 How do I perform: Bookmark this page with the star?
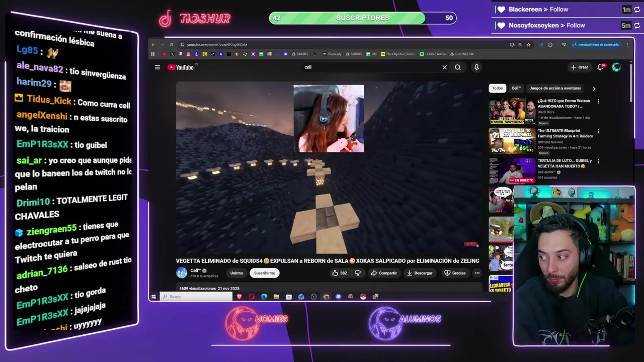pos(528,45)
